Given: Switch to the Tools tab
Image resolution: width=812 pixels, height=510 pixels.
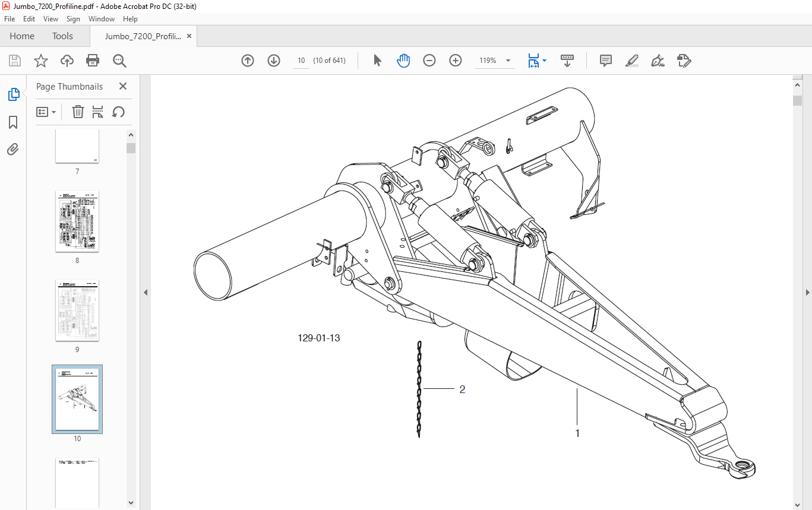Looking at the screenshot, I should 62,36.
